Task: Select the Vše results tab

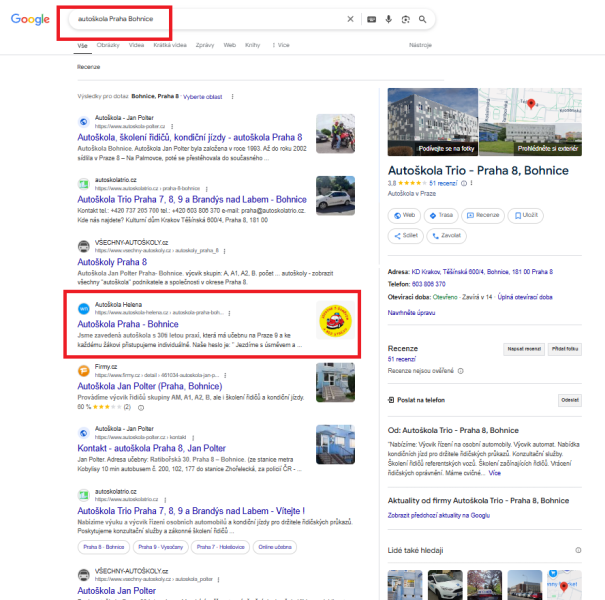Action: tap(82, 46)
